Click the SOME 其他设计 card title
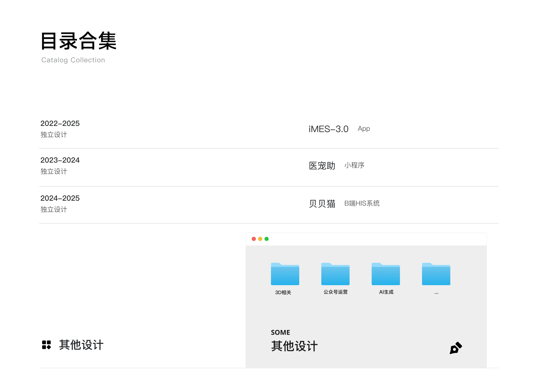This screenshot has width=538, height=392. (x=294, y=346)
